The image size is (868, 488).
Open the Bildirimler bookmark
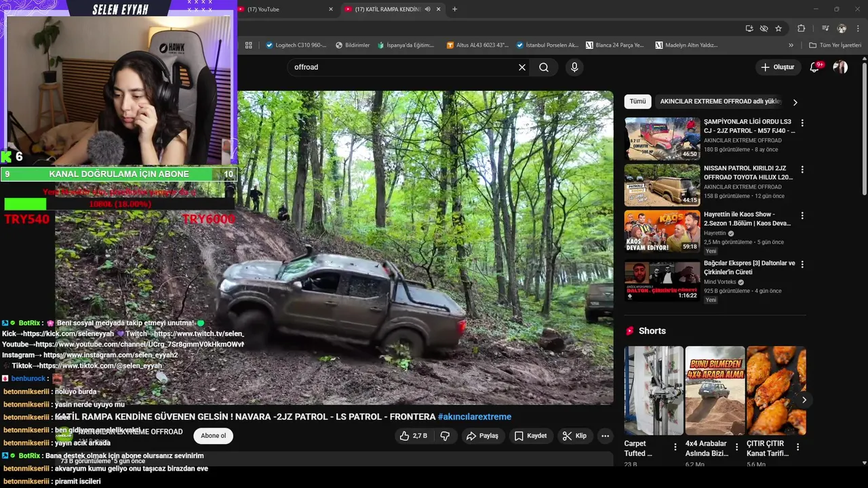353,45
